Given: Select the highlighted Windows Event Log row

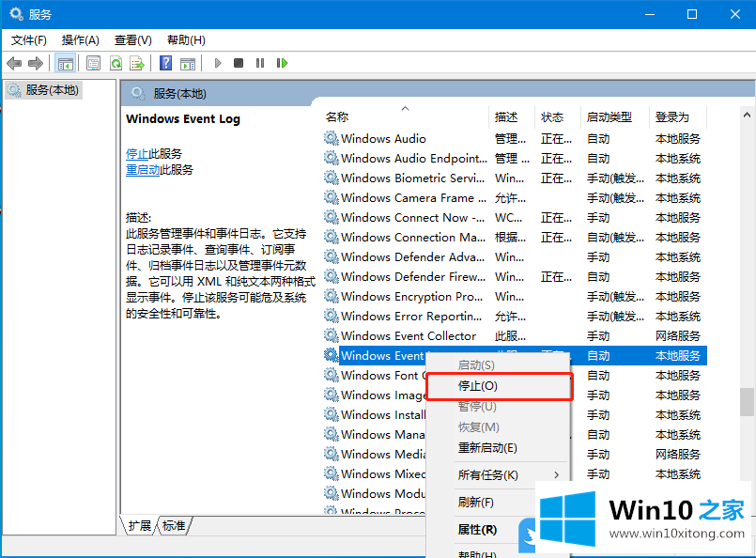Looking at the screenshot, I should coord(515,355).
